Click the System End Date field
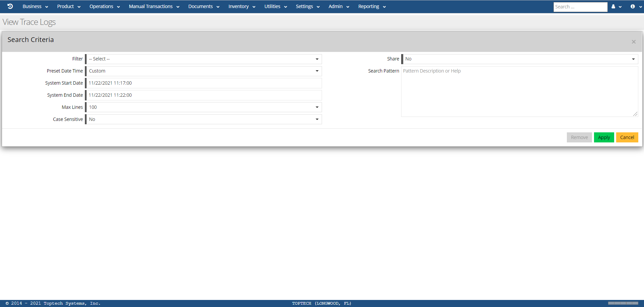Image resolution: width=644 pixels, height=307 pixels. tap(204, 95)
